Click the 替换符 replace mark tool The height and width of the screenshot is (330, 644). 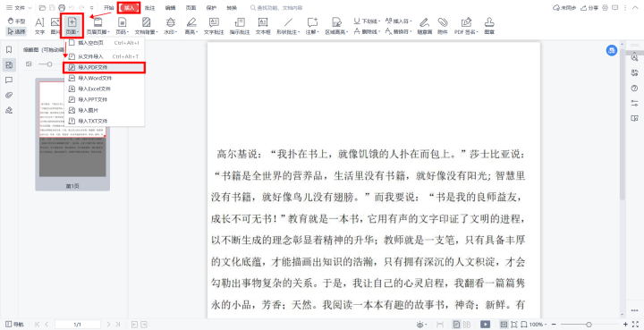pos(399,31)
